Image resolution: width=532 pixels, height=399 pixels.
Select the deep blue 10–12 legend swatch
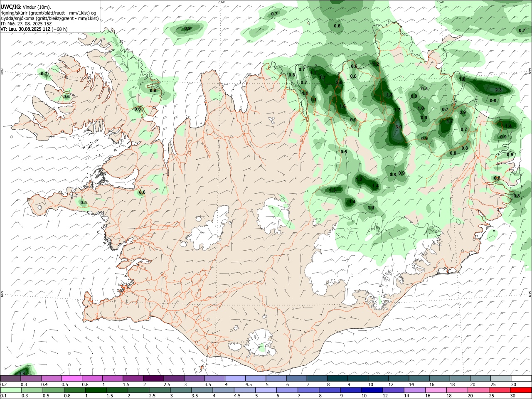pyautogui.click(x=372, y=390)
